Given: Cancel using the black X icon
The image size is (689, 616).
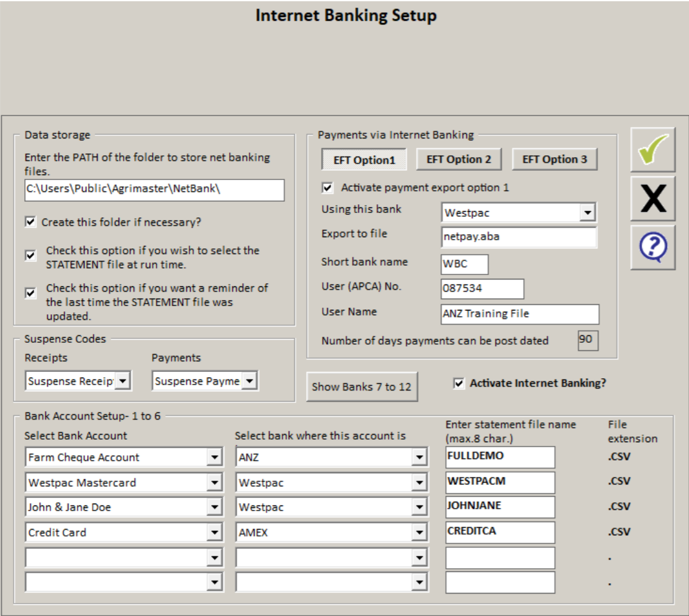Looking at the screenshot, I should tap(652, 199).
